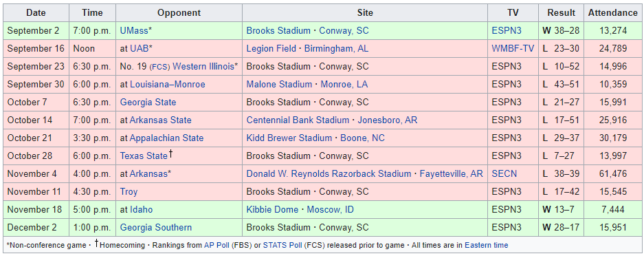Click Kidd Brewer Stadium link

tap(289, 138)
